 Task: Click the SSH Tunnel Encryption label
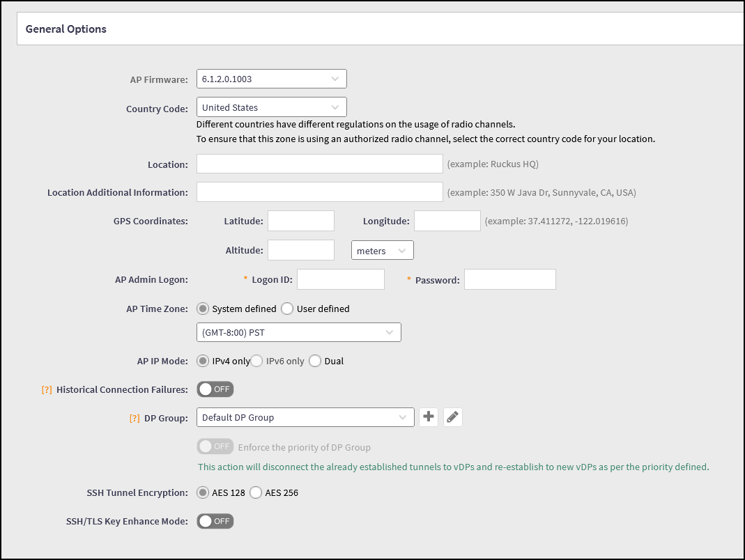click(x=137, y=493)
